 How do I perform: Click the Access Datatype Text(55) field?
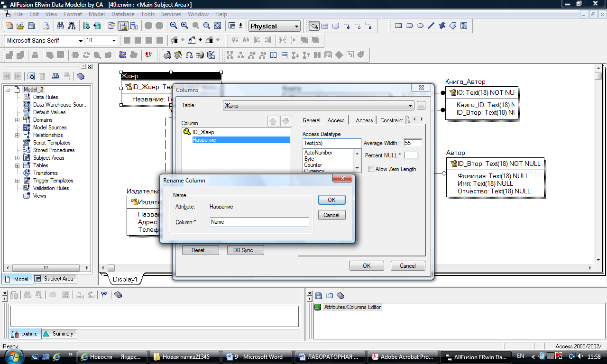point(332,143)
